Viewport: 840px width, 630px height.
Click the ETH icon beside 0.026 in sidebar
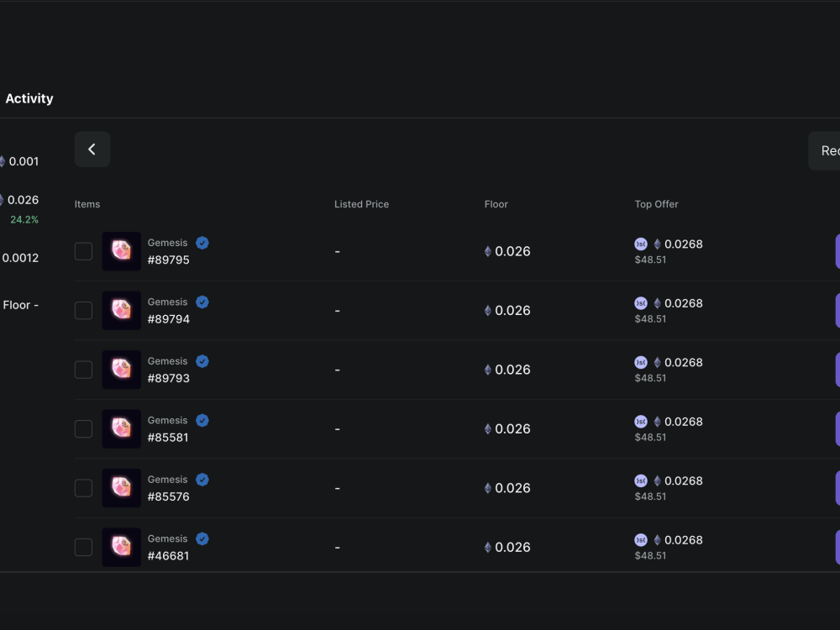coord(3,199)
